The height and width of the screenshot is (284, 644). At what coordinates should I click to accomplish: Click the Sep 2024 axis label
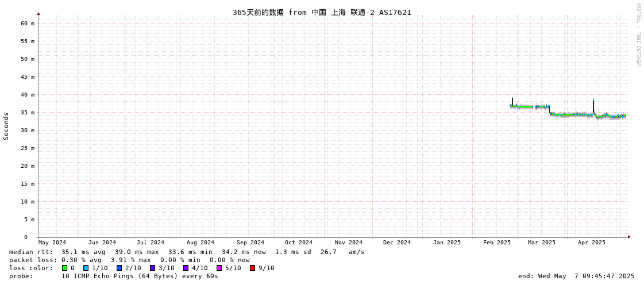pos(250,243)
